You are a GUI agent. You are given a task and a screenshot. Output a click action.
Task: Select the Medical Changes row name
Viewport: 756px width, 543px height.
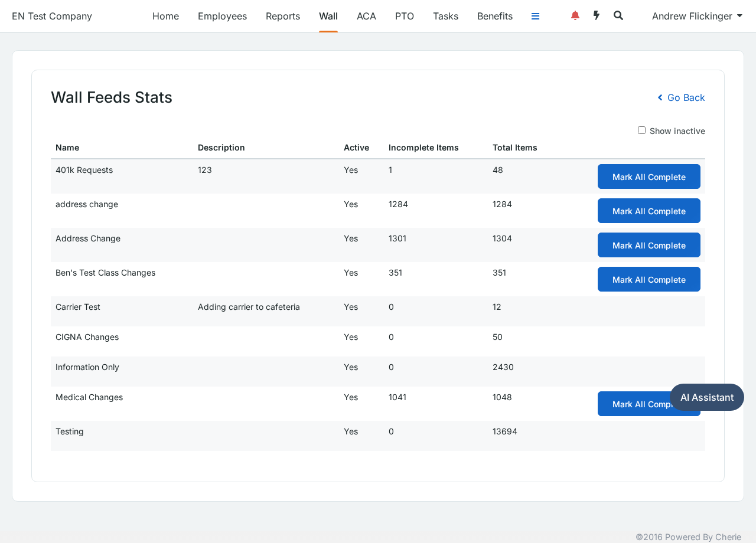pyautogui.click(x=89, y=397)
